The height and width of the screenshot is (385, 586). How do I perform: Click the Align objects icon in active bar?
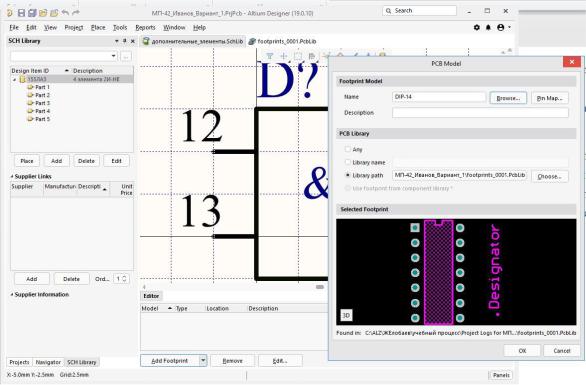tap(312, 56)
